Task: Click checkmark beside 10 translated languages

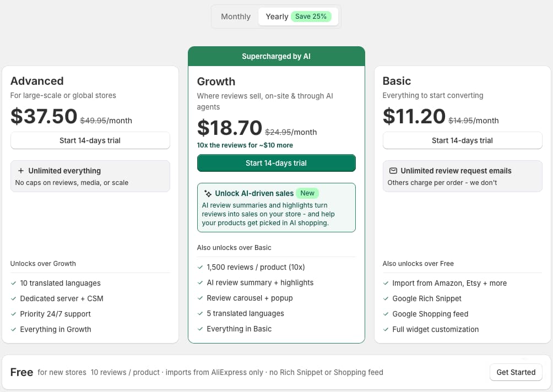Action: 13,283
